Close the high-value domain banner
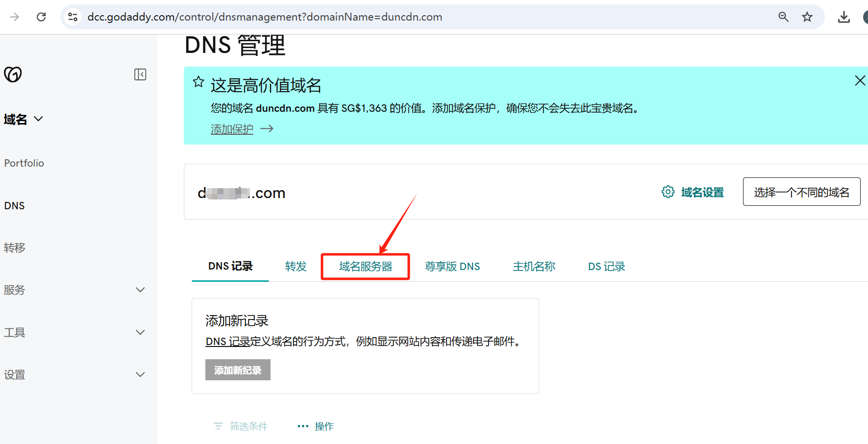 [x=860, y=80]
